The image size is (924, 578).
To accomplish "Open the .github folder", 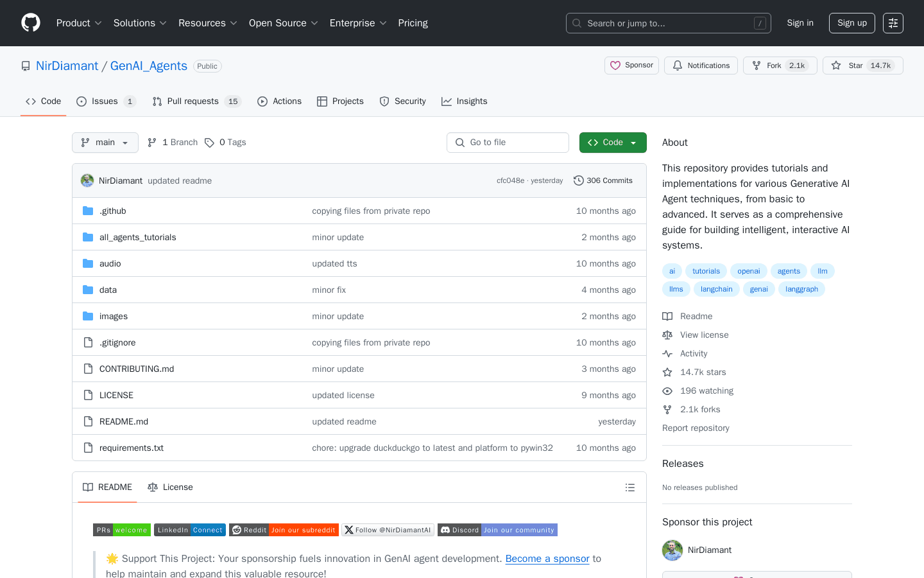I will coord(112,211).
